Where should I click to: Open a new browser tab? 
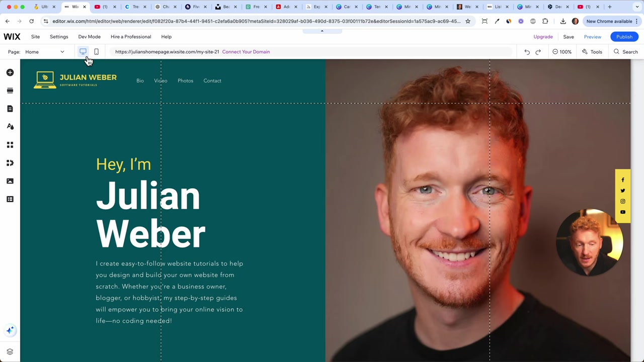[x=610, y=7]
